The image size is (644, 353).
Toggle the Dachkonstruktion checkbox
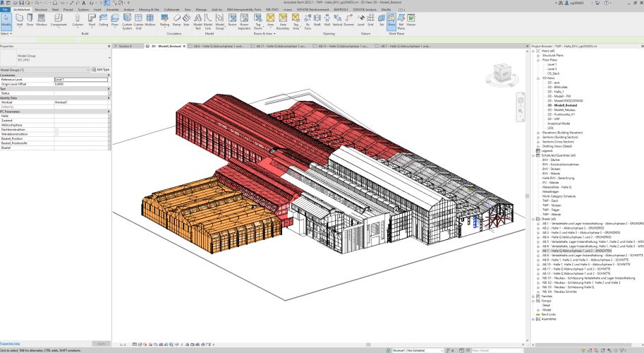(x=56, y=129)
